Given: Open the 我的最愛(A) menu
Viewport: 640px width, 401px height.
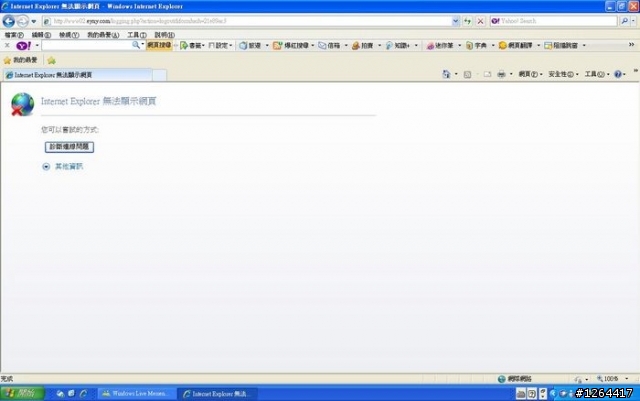Looking at the screenshot, I should (x=103, y=35).
